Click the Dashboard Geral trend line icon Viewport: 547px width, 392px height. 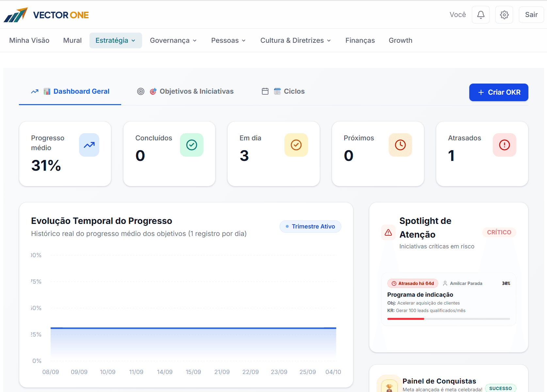click(x=35, y=91)
